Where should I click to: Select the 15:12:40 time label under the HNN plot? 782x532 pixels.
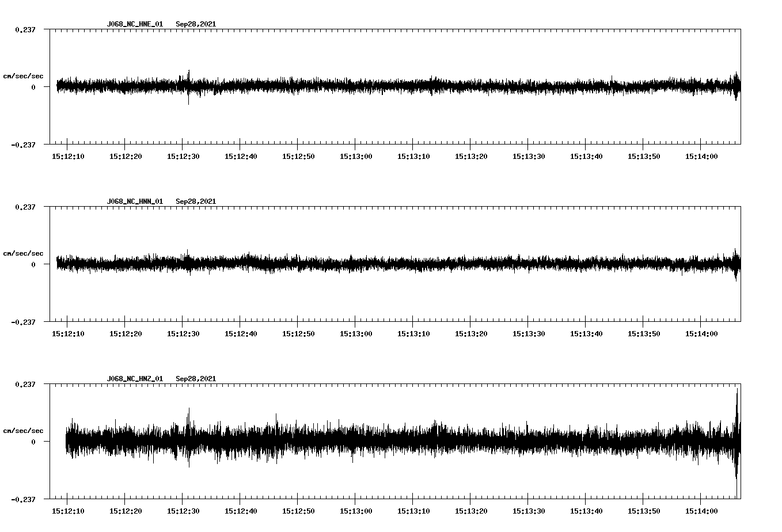pos(241,333)
